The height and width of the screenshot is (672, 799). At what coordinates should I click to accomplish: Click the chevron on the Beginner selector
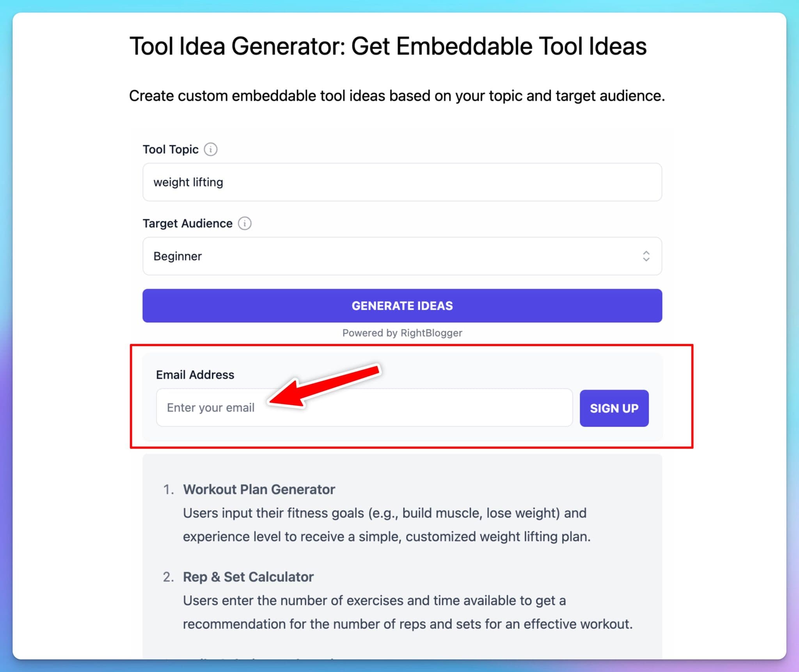[646, 256]
